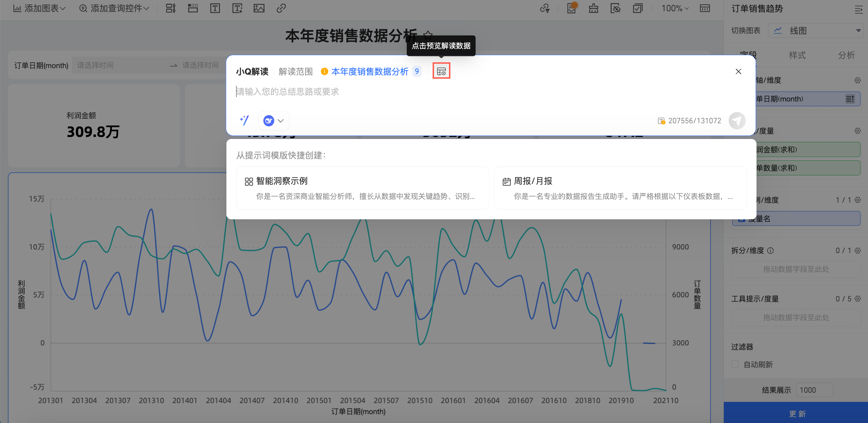Image resolution: width=868 pixels, height=423 pixels.
Task: Click favorite star next to dashboard title
Action: coord(428,34)
